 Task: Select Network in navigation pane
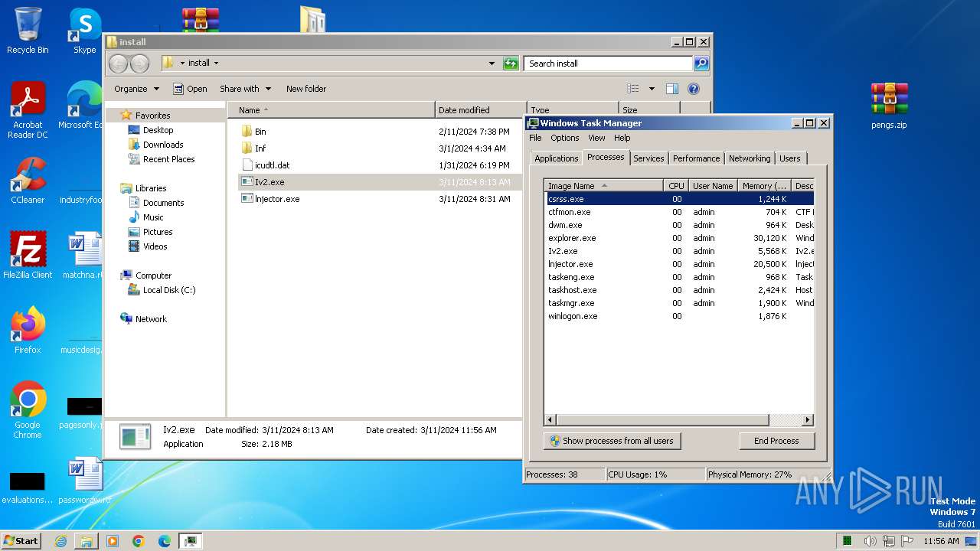[x=151, y=319]
